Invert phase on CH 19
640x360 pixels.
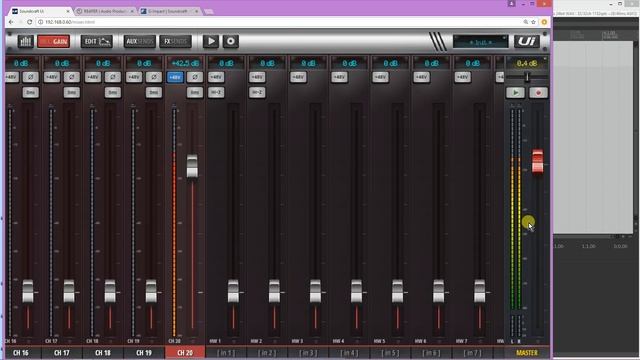click(153, 77)
